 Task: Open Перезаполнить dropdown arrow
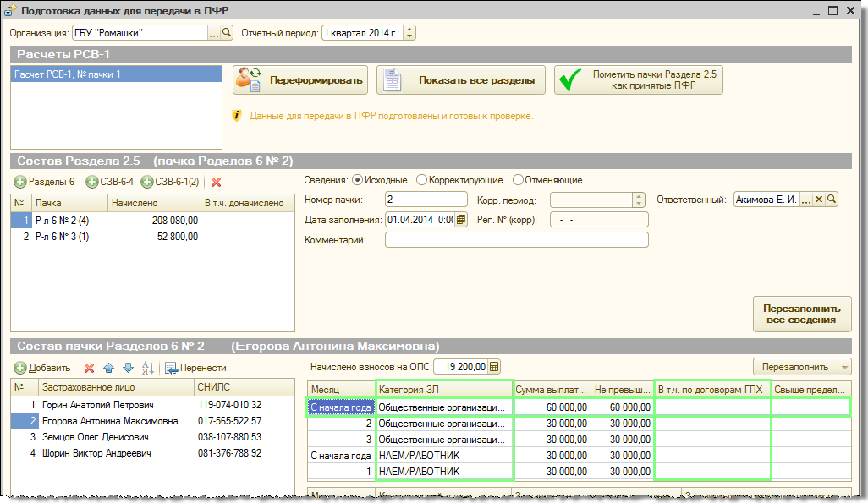point(845,367)
